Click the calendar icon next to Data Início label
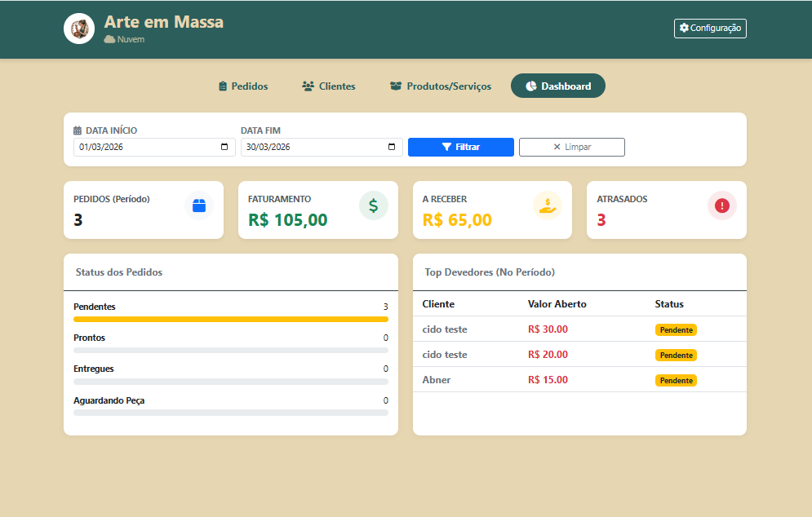This screenshot has height=517, width=812. pyautogui.click(x=78, y=130)
